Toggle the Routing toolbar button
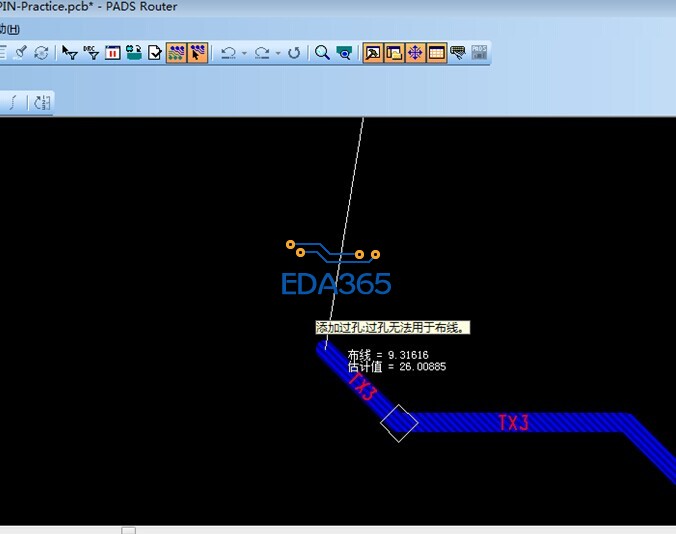Screen dimensions: 676x534 [x=176, y=53]
